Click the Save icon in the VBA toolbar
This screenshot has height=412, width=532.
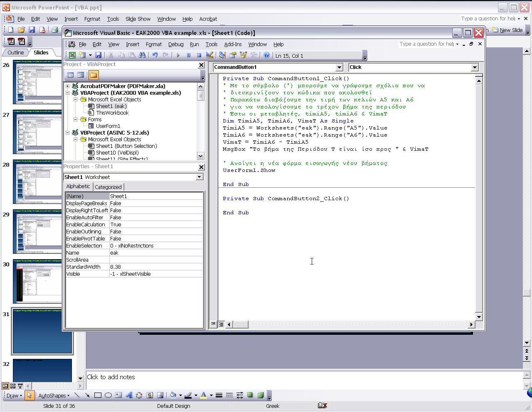99,55
